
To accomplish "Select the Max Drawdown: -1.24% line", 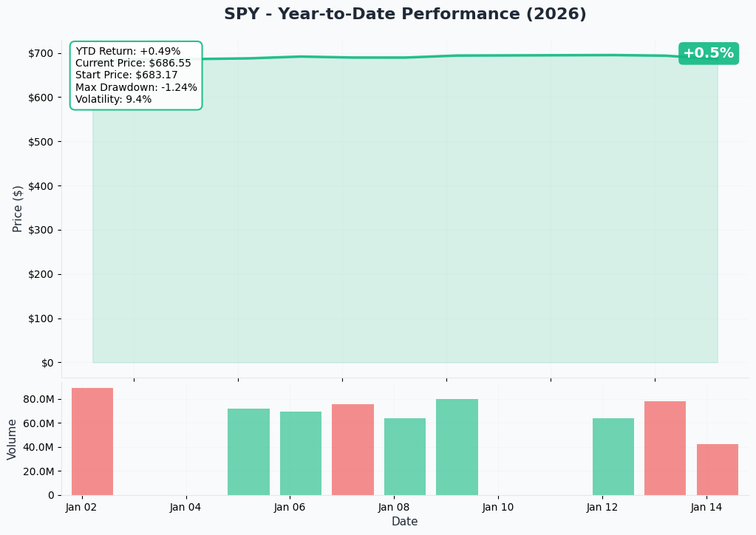I will pos(136,87).
